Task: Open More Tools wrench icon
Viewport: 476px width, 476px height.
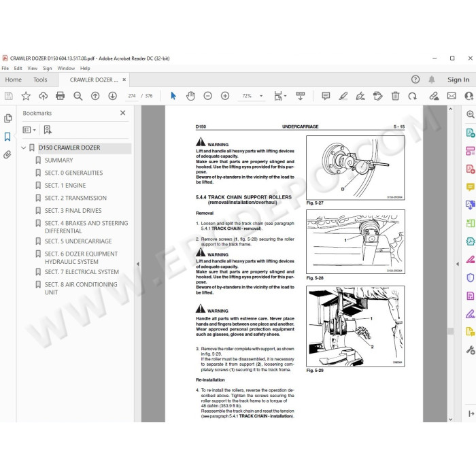Action: 471,350
